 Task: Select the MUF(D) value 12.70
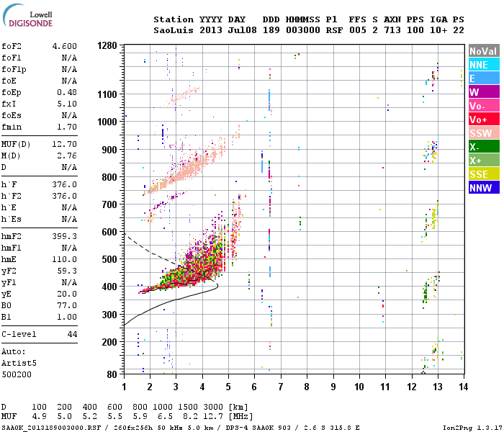(x=65, y=144)
